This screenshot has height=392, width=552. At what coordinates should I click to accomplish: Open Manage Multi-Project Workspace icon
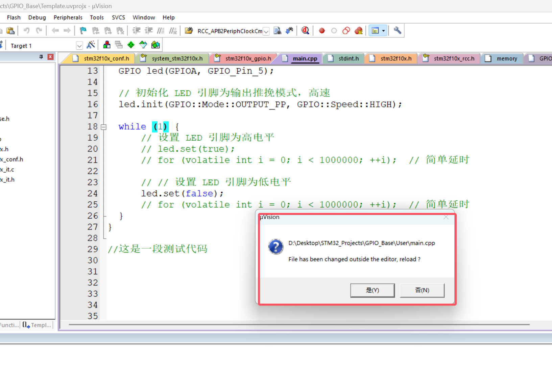(x=119, y=45)
